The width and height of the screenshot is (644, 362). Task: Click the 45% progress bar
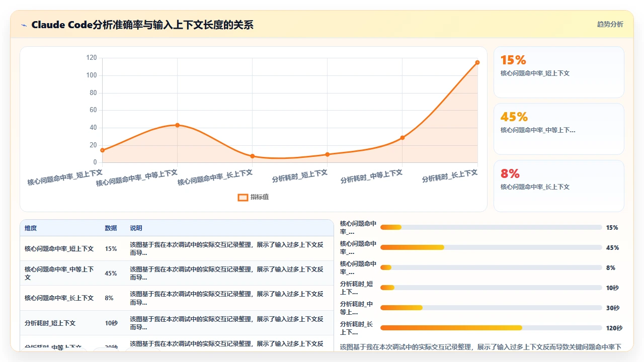pyautogui.click(x=491, y=248)
